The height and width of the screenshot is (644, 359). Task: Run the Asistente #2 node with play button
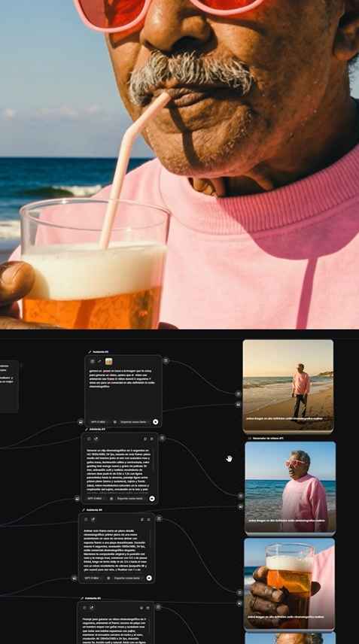coord(156,422)
